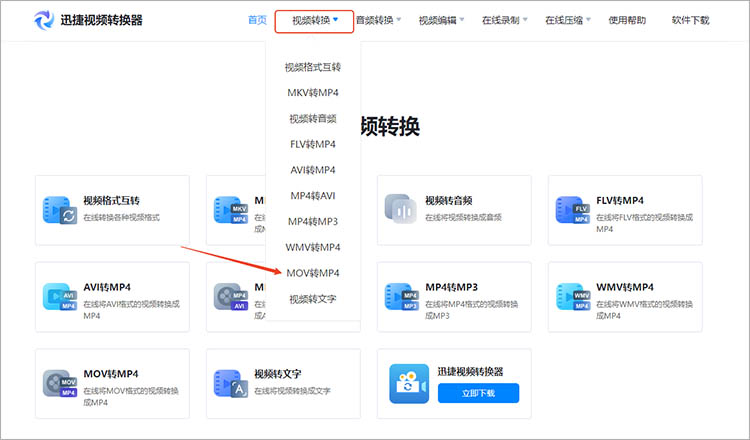Image resolution: width=750 pixels, height=440 pixels.
Task: Click the 在线将WMV格式的视频转换成MP4 description
Action: click(x=644, y=310)
